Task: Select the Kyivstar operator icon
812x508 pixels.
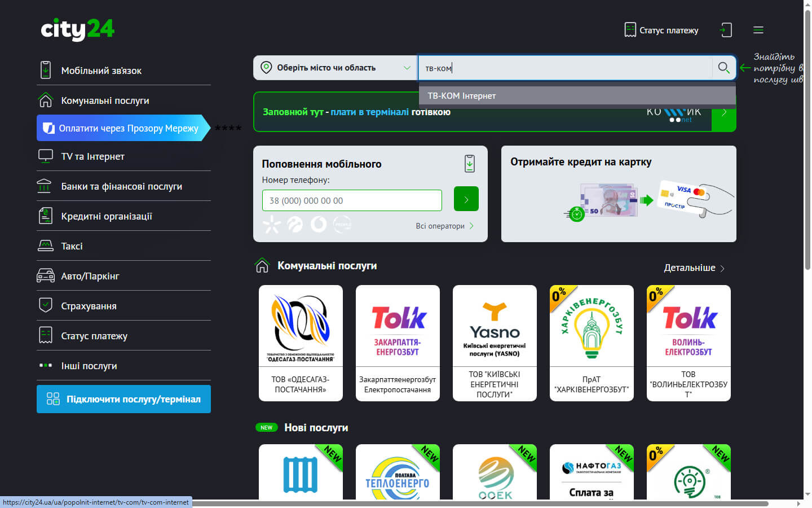Action: click(272, 225)
